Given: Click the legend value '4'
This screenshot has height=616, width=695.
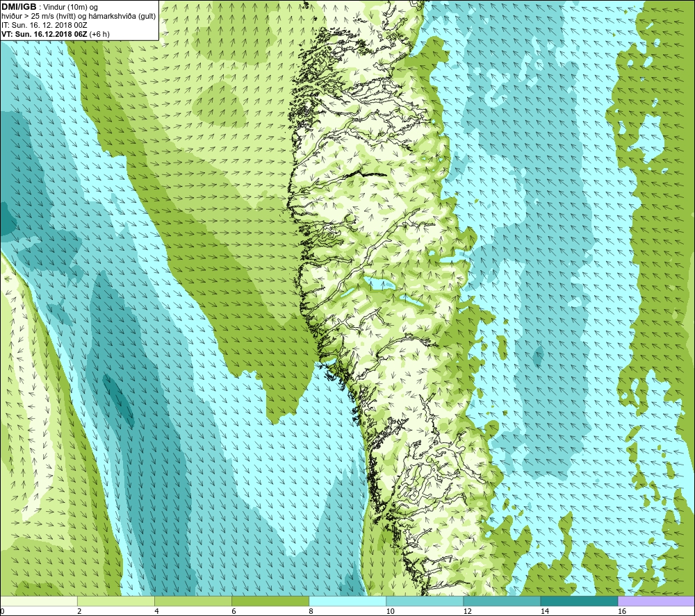Looking at the screenshot, I should [x=156, y=612].
